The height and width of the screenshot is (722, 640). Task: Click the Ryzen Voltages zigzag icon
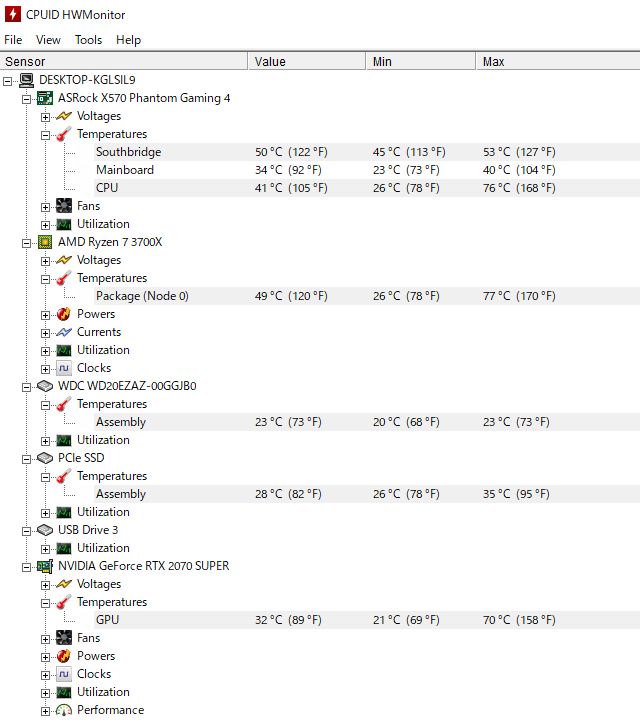coord(64,260)
